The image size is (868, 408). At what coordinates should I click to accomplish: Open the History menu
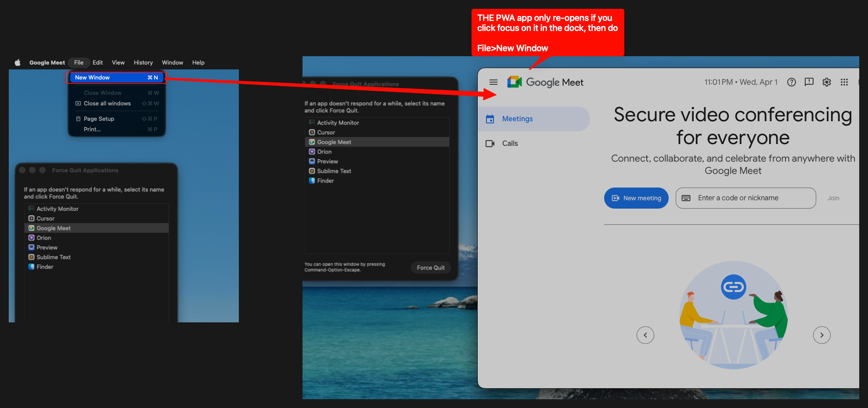(x=143, y=63)
